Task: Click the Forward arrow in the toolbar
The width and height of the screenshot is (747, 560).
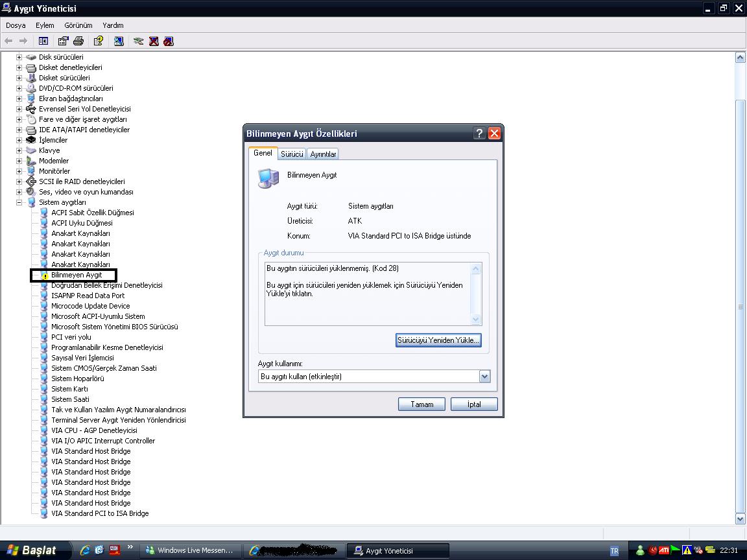Action: pos(23,41)
